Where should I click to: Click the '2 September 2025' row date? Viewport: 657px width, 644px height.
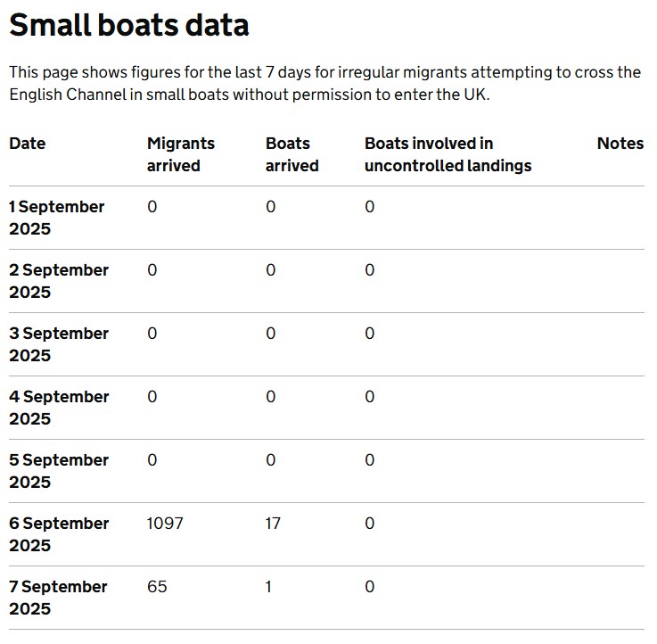click(59, 281)
